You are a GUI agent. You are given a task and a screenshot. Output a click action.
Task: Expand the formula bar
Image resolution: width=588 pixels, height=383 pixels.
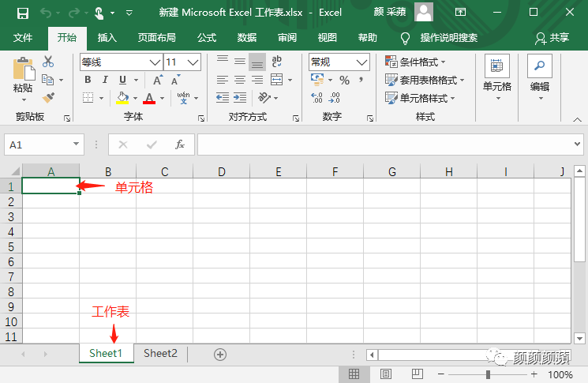click(x=577, y=144)
